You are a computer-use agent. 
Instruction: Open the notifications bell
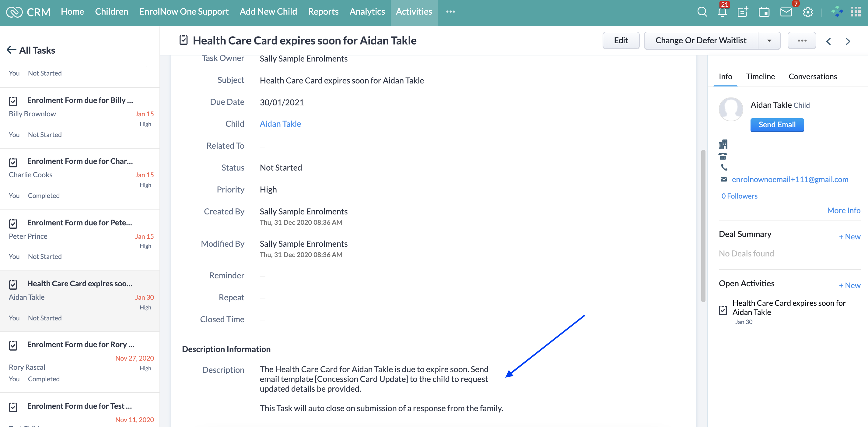tap(722, 12)
